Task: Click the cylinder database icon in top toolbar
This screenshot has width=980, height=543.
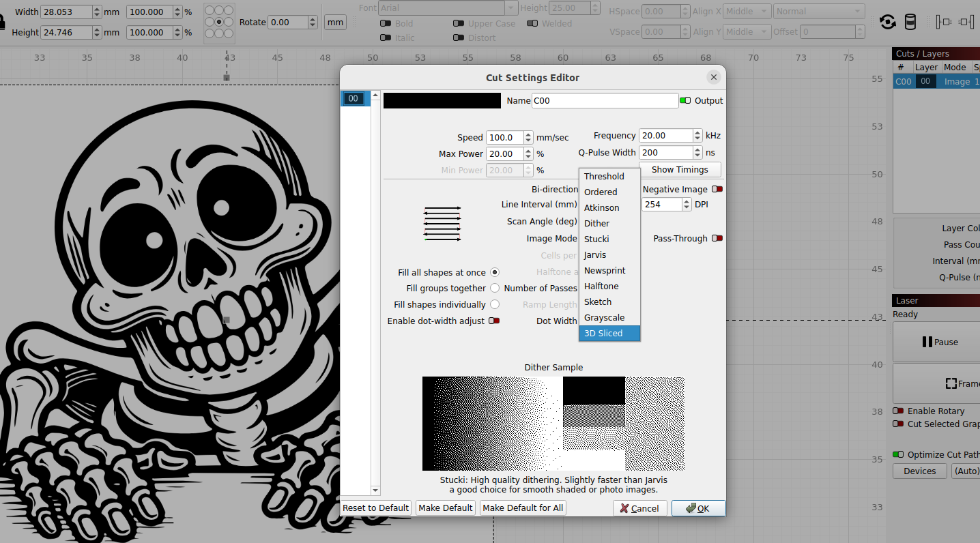Action: [x=910, y=23]
